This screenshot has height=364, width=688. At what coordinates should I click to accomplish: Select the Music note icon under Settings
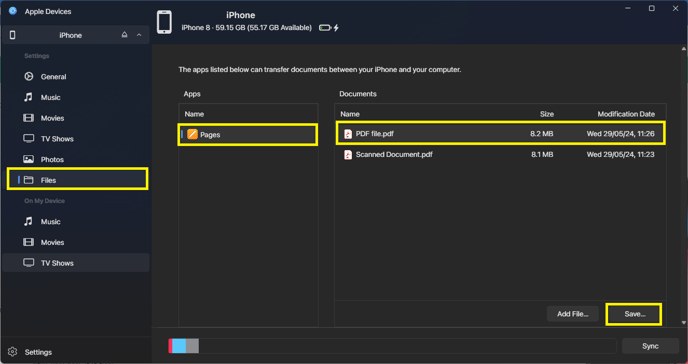29,97
